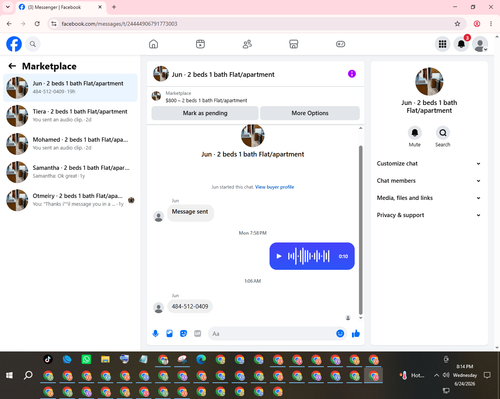Bookmark this page with star icon
Image resolution: width=500 pixels, height=399 pixels.
click(457, 24)
